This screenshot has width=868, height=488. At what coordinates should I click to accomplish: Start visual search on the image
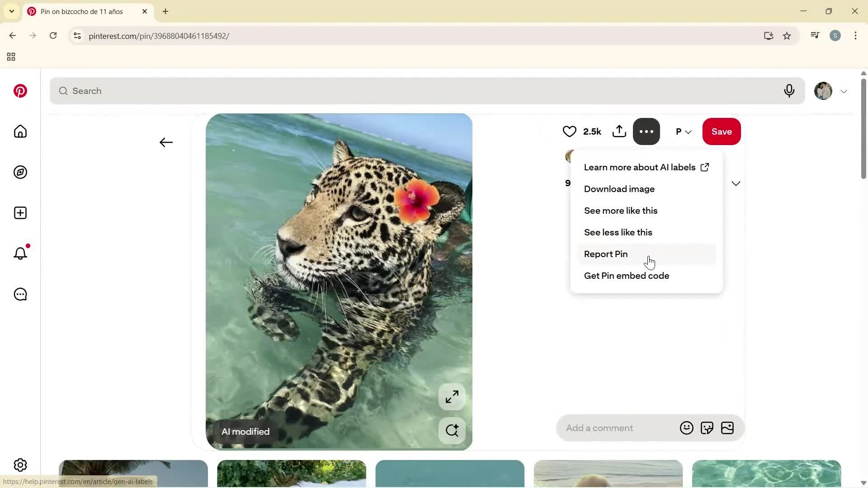[x=452, y=430]
